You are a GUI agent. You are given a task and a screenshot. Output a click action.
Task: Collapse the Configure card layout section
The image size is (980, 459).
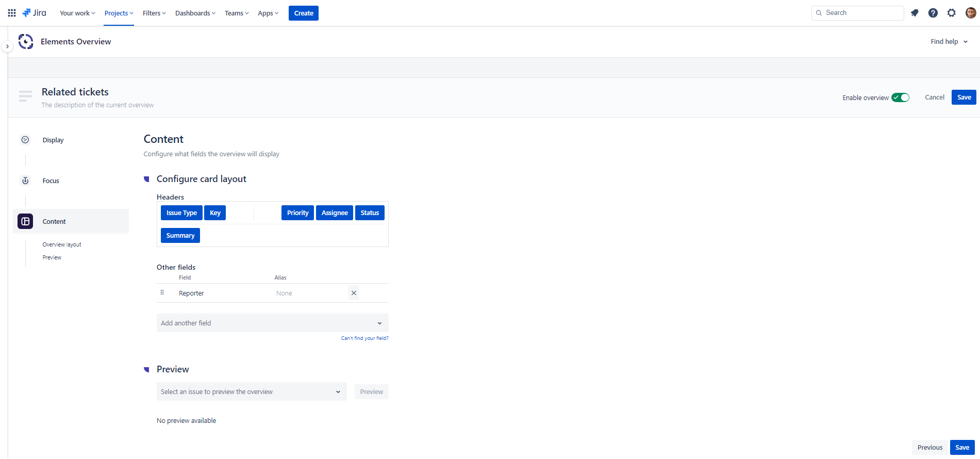point(146,179)
